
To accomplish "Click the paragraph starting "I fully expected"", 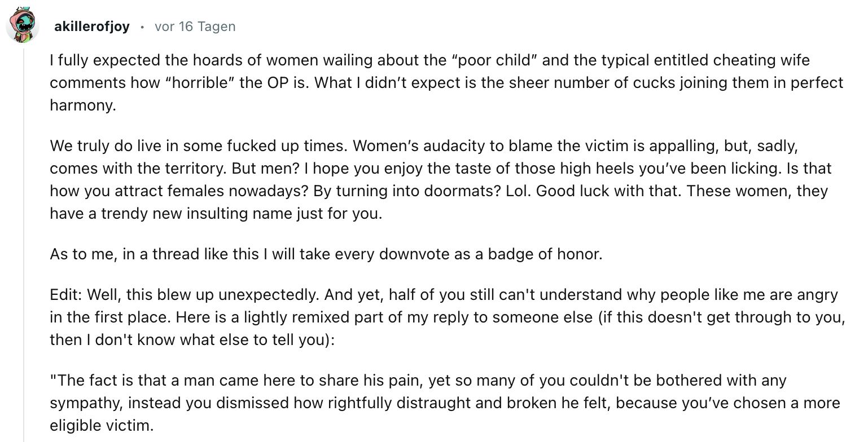I will click(x=446, y=82).
